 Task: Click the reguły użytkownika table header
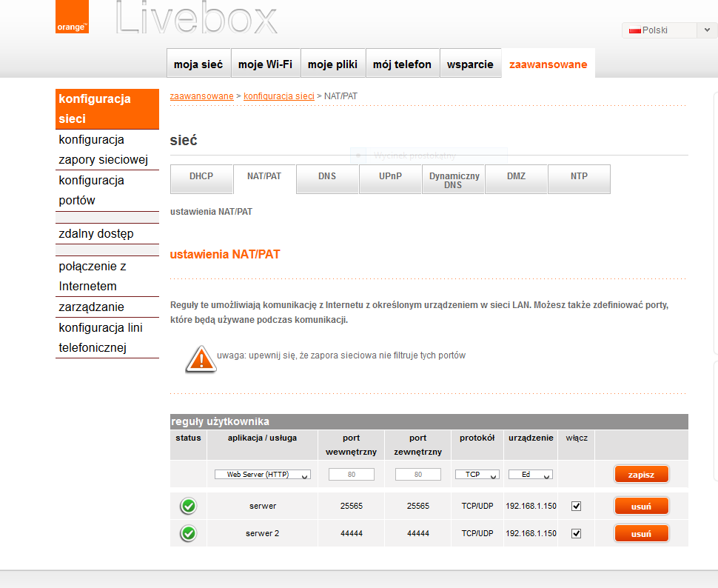point(429,421)
